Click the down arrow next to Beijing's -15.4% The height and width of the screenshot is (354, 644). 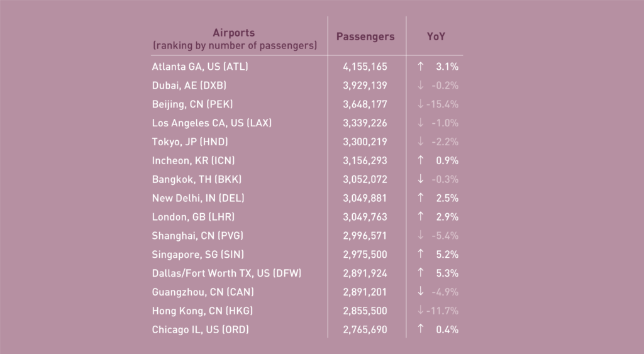[420, 104]
